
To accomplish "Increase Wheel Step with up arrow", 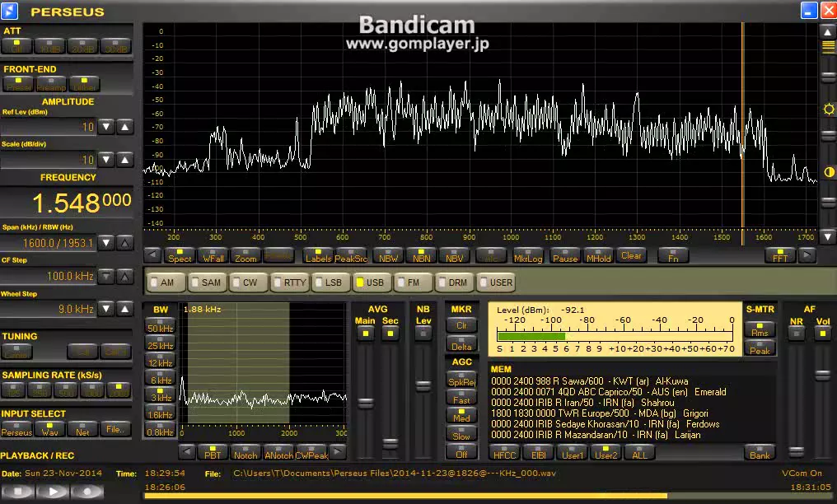I will click(x=125, y=309).
